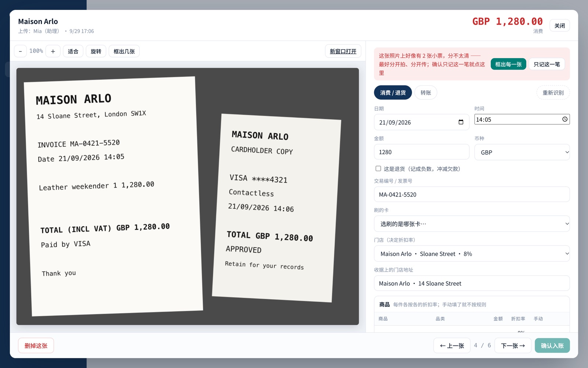Open the 门店 Sloane Street store dropdown
Viewport: 588px width, 368px height.
click(x=472, y=254)
